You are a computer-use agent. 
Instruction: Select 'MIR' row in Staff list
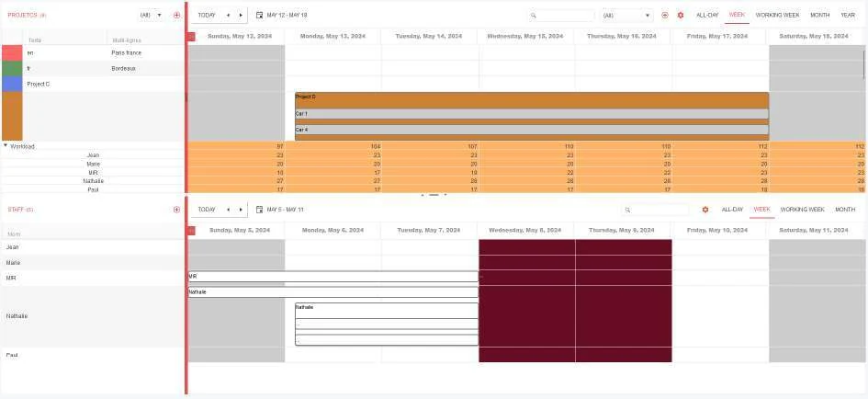(92, 279)
